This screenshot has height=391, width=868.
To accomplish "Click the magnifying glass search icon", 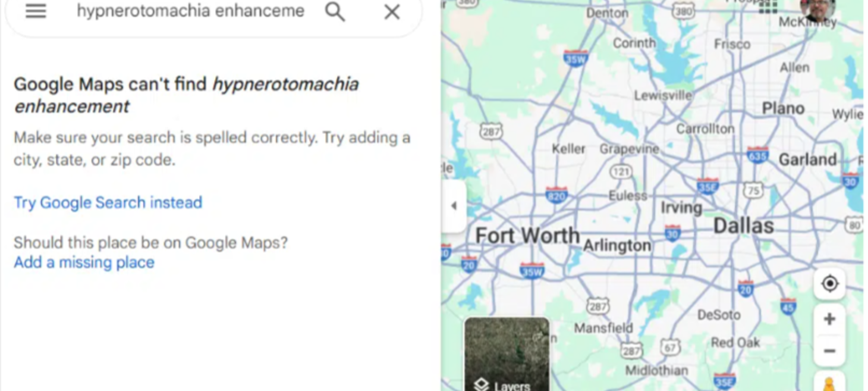I will click(x=335, y=11).
